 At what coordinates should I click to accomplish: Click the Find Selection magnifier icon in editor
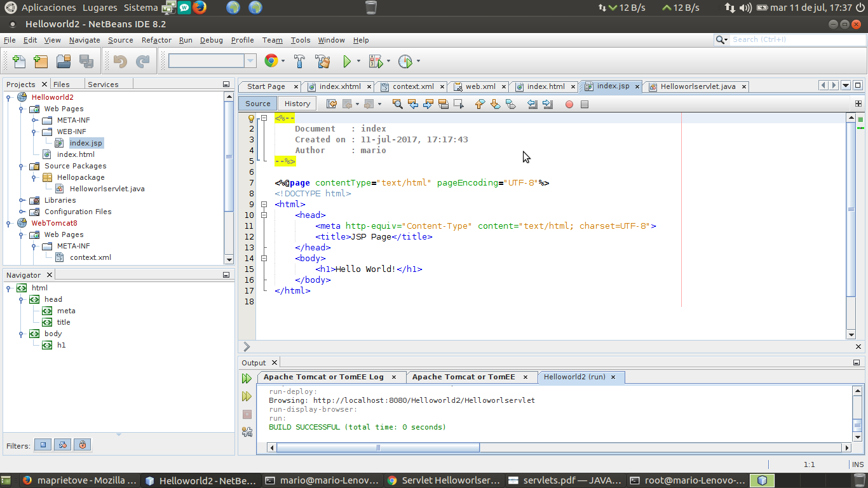tap(397, 104)
